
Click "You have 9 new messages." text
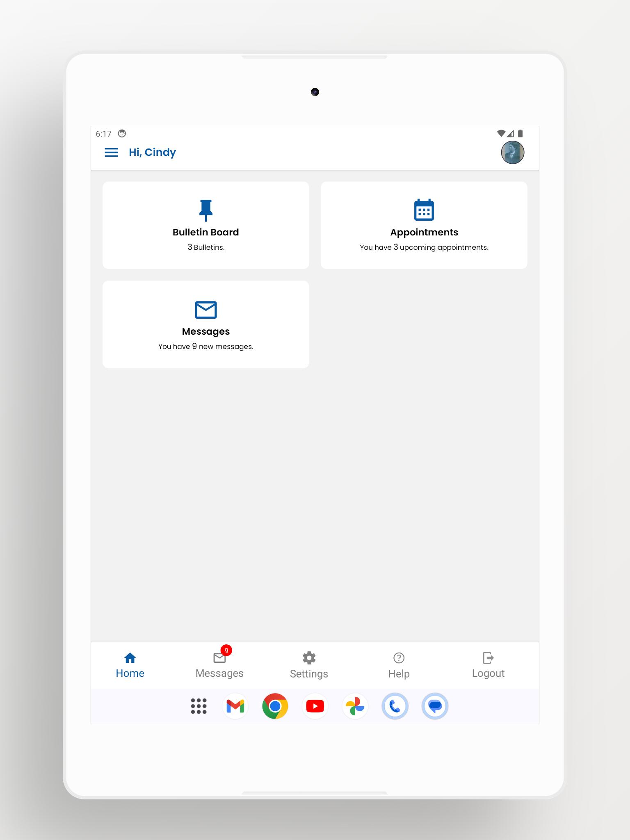206,347
